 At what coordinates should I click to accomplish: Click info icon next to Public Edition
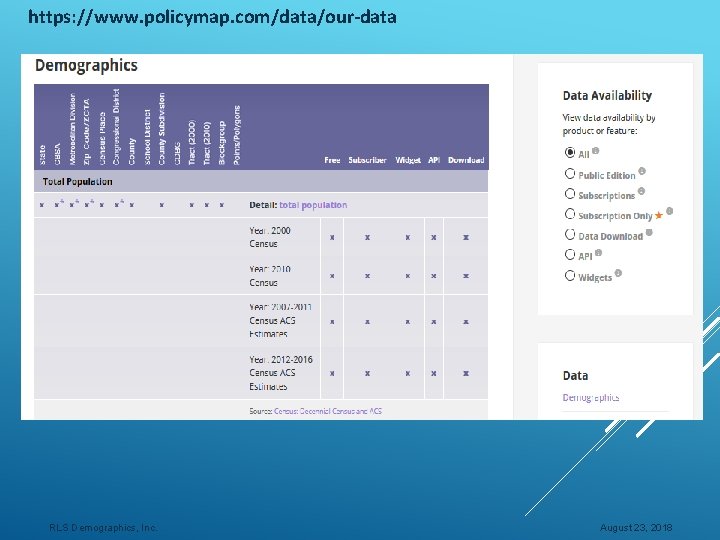pyautogui.click(x=642, y=171)
